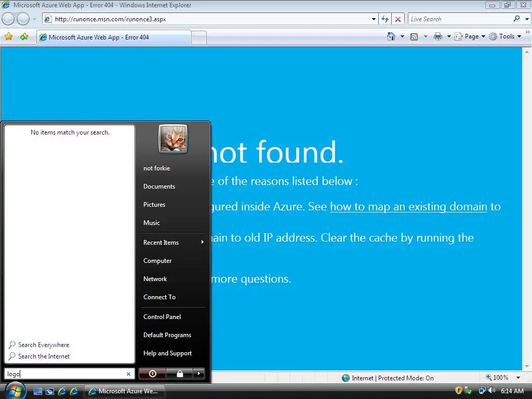Viewport: 532px width, 399px height.
Task: Click Switch Between Windows quick launch icon
Action: [49, 391]
